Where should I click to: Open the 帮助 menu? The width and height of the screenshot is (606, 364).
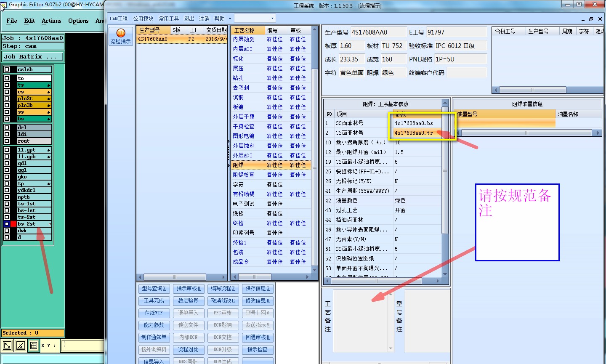[x=220, y=19]
